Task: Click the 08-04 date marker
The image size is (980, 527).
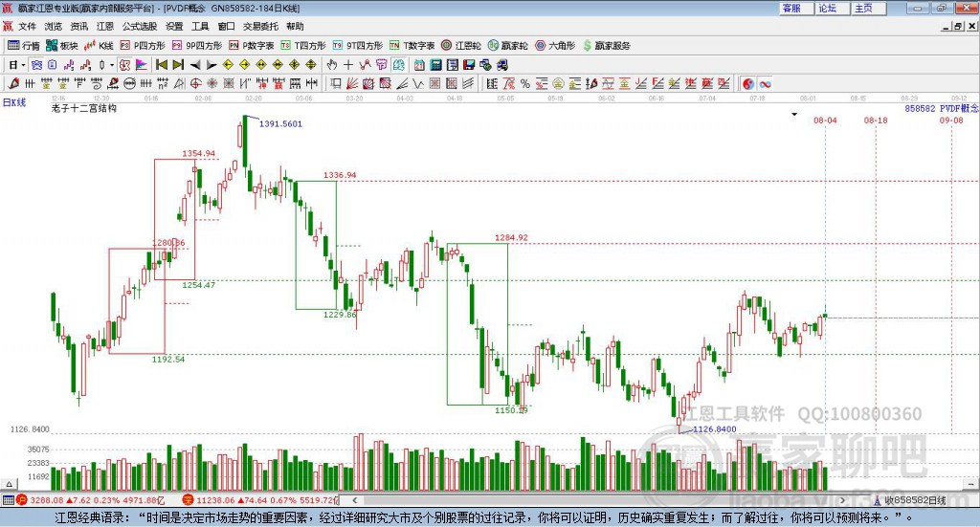Action: click(x=825, y=121)
